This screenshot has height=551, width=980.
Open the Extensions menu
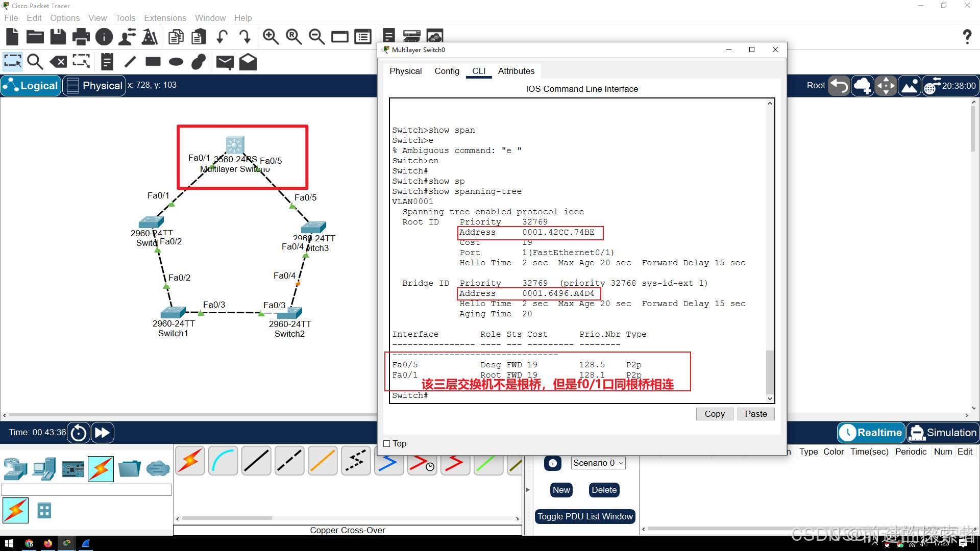click(165, 18)
